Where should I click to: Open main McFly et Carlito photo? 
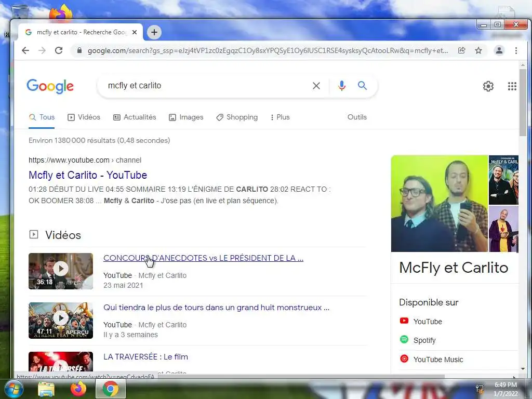click(440, 204)
